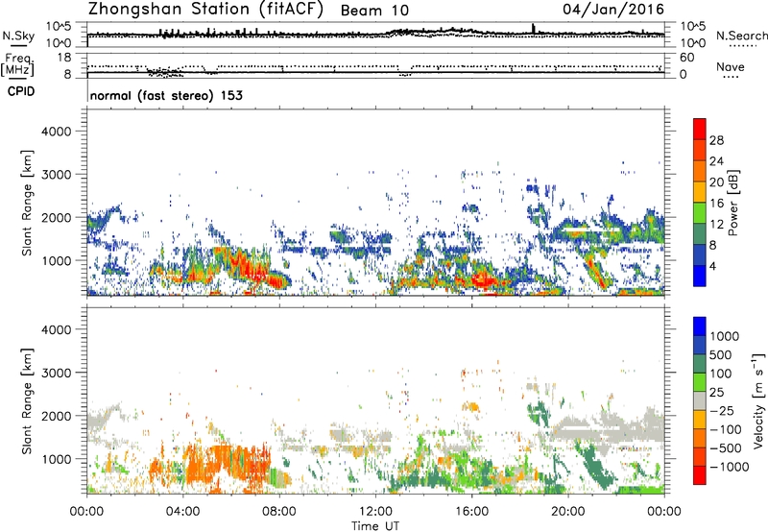Click the 'Freq. [MHz]' axis label
The width and height of the screenshot is (768, 532).
[x=17, y=64]
